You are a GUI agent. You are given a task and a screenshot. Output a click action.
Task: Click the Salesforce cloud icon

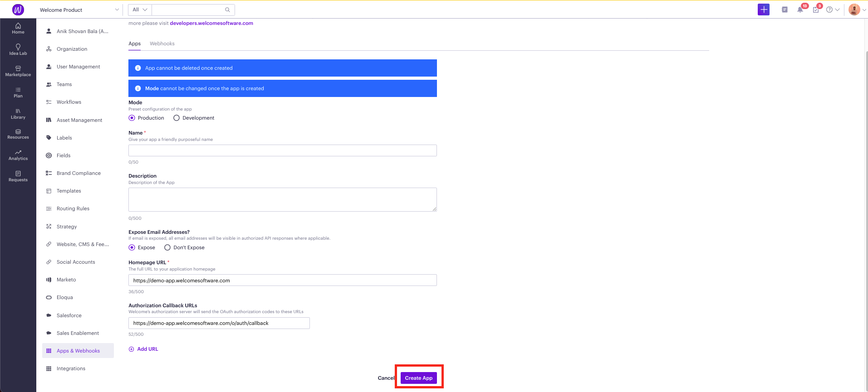point(49,315)
